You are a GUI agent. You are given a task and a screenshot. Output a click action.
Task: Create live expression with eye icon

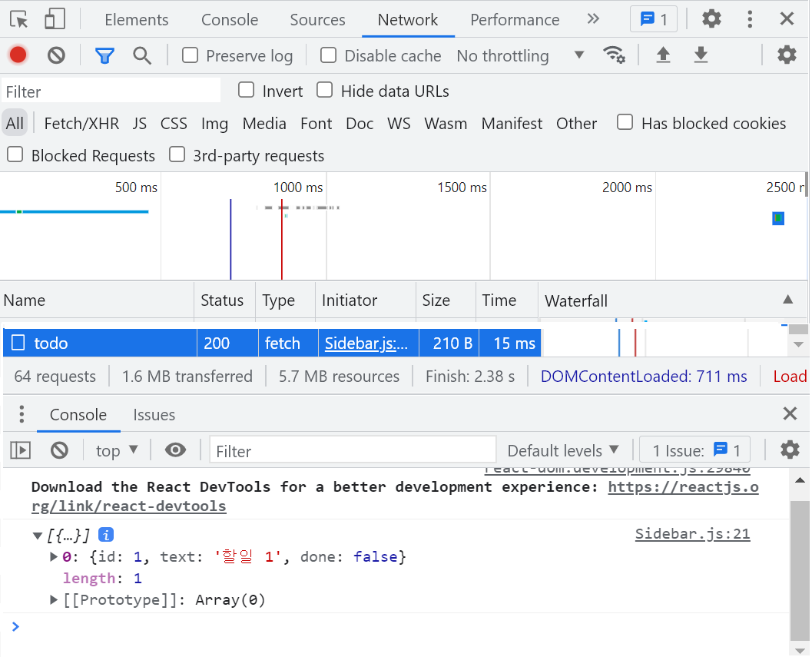[176, 450]
